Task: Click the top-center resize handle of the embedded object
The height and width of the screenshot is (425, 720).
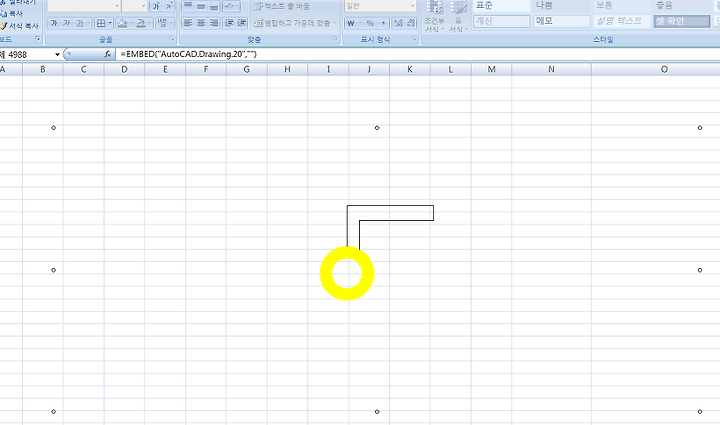Action: pyautogui.click(x=377, y=128)
